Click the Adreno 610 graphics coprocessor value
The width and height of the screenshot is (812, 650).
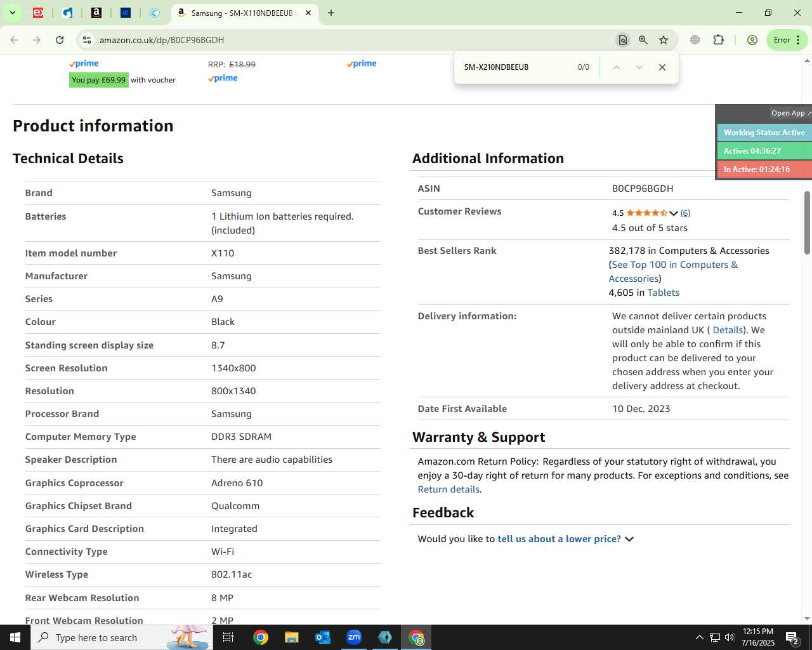tap(237, 483)
